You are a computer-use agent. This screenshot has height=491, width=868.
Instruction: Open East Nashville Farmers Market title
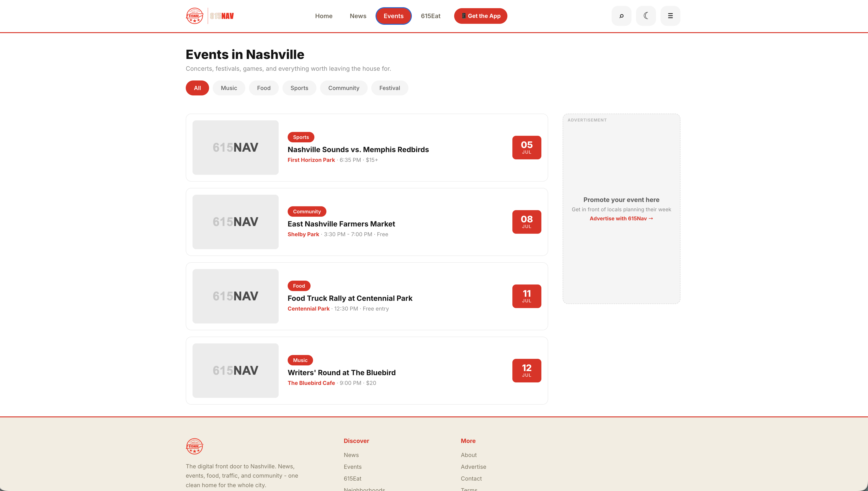pyautogui.click(x=341, y=224)
